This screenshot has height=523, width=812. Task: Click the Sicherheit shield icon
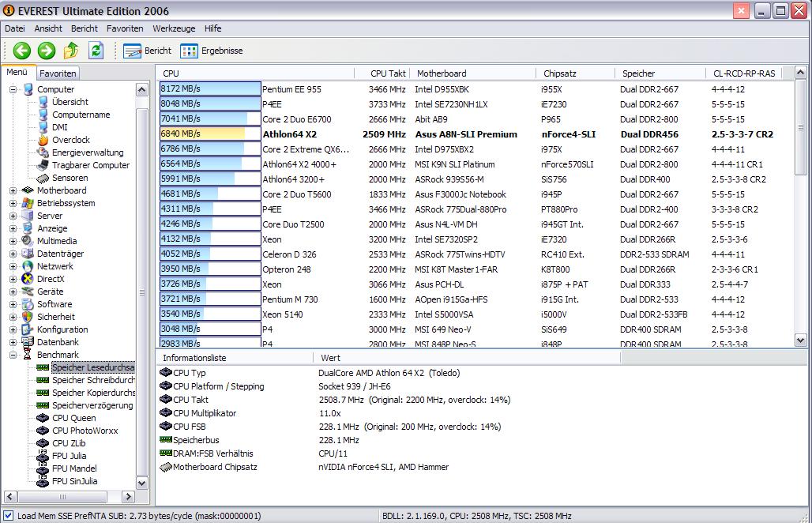click(28, 317)
